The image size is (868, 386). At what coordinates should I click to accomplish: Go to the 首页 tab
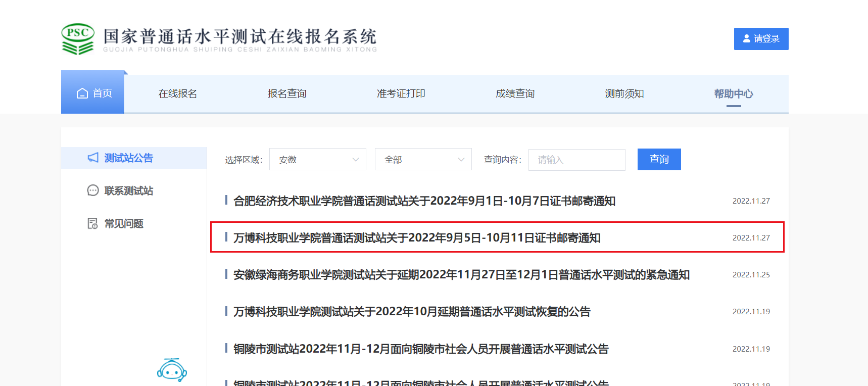92,93
